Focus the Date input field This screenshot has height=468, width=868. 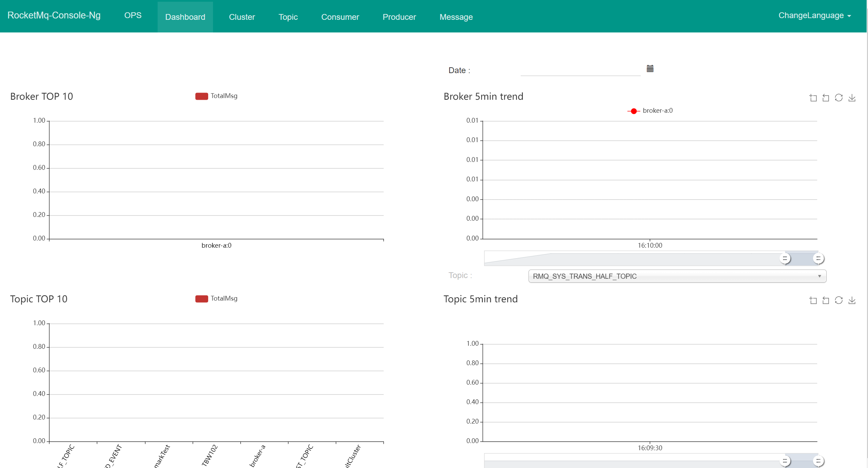pos(580,70)
